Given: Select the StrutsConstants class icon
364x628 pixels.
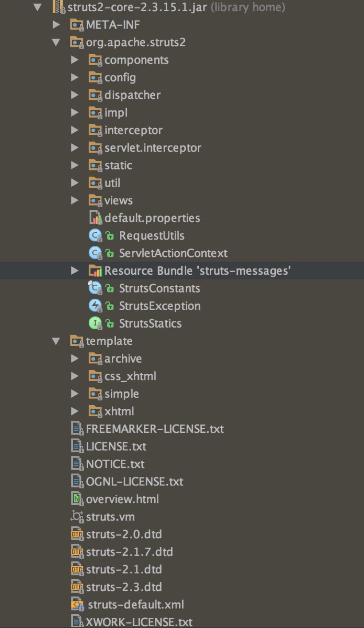Looking at the screenshot, I should point(96,288).
